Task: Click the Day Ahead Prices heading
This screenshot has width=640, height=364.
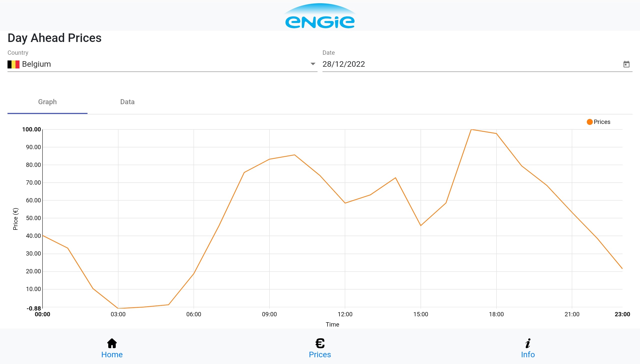Action: click(54, 38)
